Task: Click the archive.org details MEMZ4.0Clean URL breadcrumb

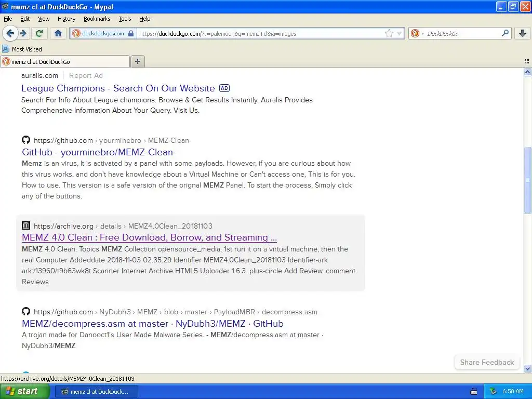Action: [123, 226]
